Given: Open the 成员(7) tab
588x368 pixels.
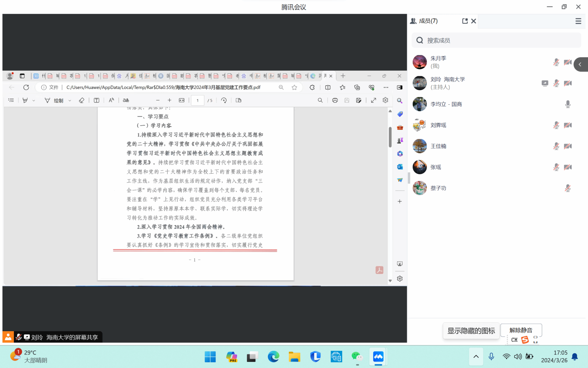Looking at the screenshot, I should coord(428,21).
